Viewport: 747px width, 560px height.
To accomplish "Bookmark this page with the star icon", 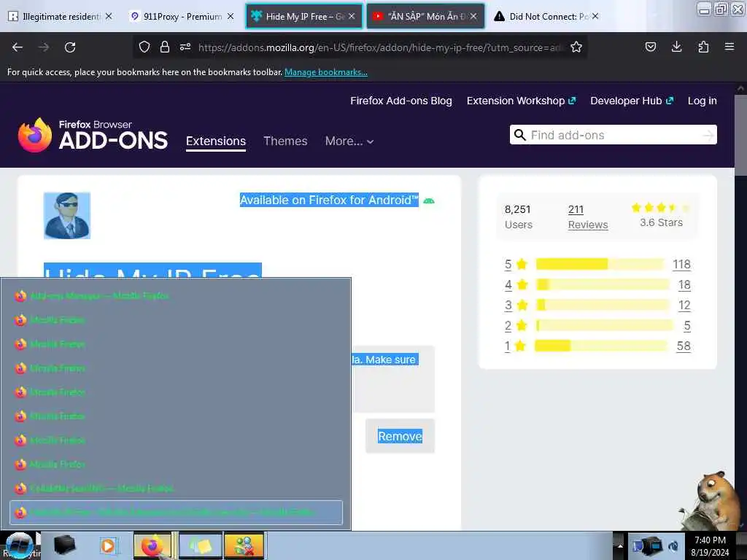I will pos(576,47).
